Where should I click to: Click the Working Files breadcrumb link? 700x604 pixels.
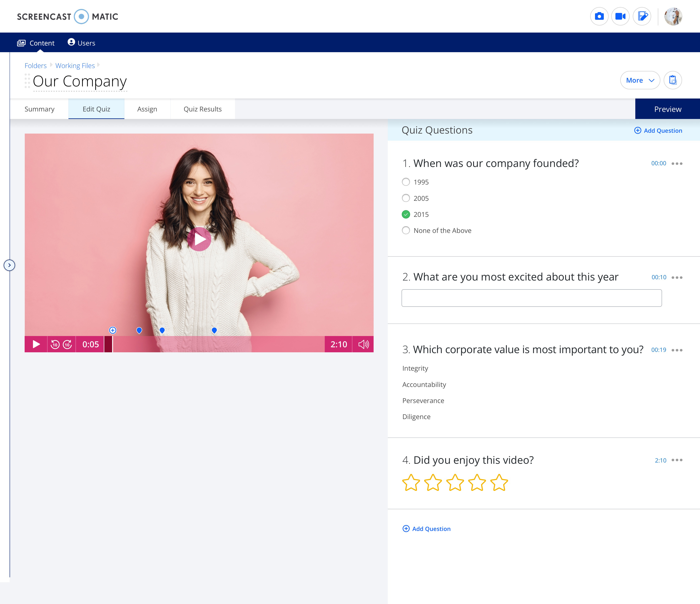tap(75, 66)
